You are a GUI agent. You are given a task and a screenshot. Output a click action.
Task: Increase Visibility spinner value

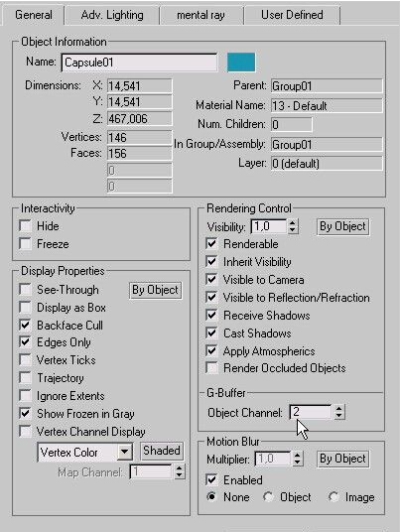293,222
